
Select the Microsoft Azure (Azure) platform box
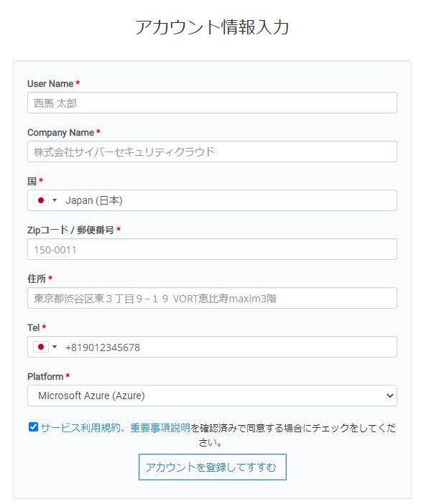click(212, 396)
